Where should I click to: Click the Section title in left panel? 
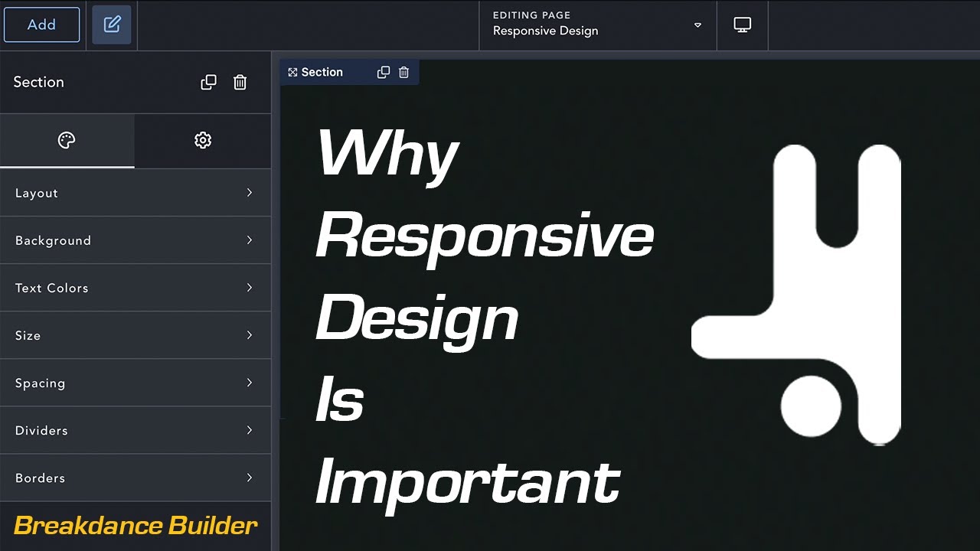(x=39, y=82)
